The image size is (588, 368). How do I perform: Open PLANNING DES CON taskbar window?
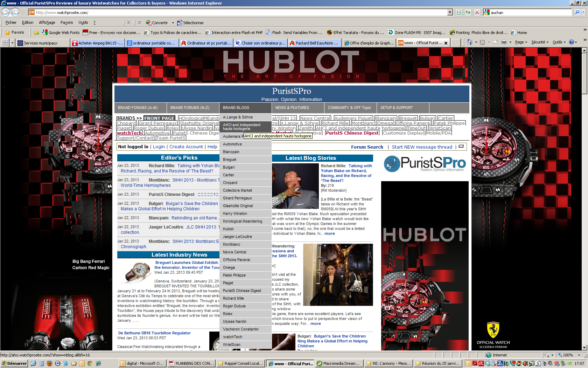(191, 363)
